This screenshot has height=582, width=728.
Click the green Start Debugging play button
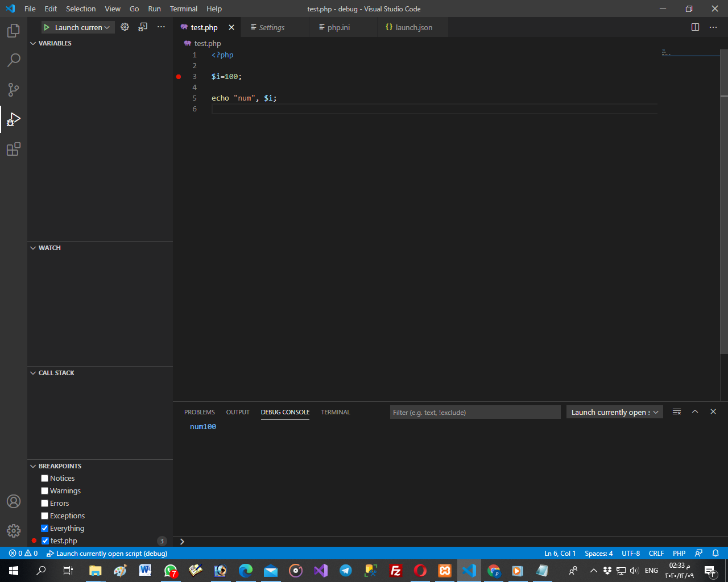click(x=47, y=27)
